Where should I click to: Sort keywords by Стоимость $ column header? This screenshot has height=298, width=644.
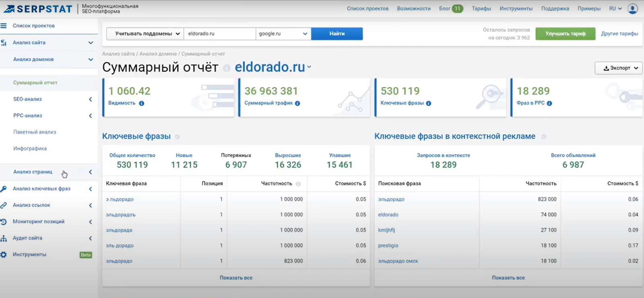click(x=351, y=183)
